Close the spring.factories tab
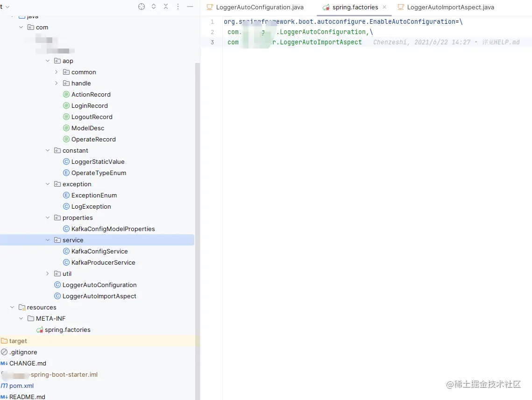 click(x=384, y=7)
